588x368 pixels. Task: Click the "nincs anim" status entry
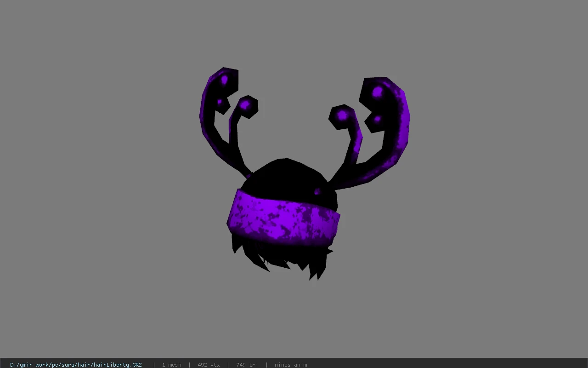[291, 365]
